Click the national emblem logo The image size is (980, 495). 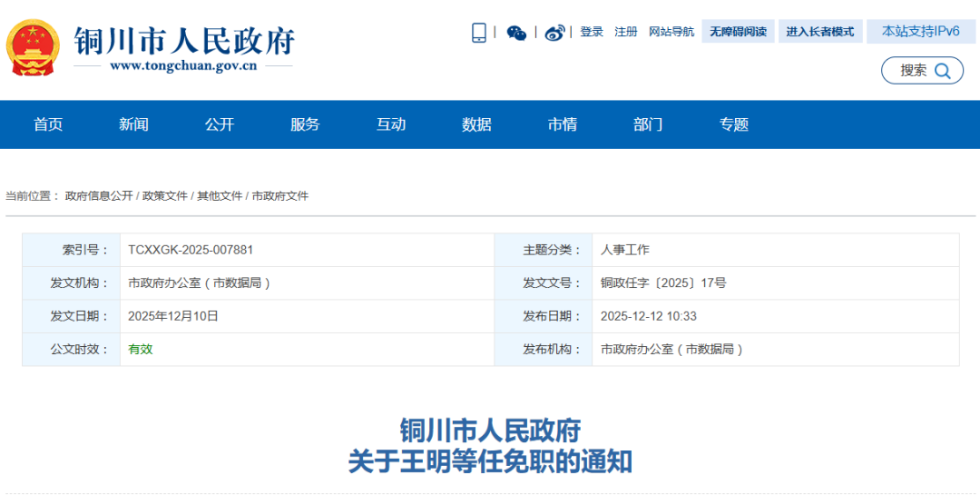(34, 48)
